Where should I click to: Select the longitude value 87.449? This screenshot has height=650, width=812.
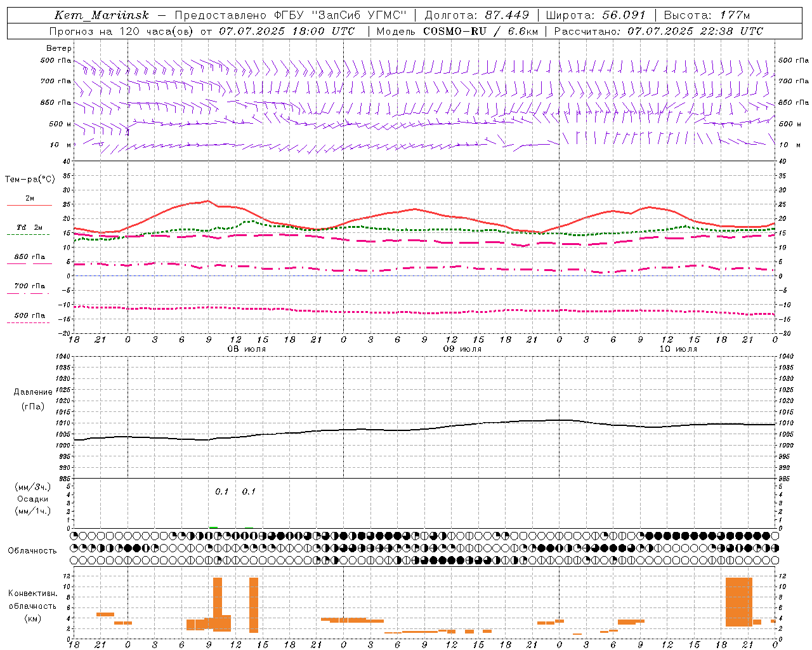(x=507, y=15)
